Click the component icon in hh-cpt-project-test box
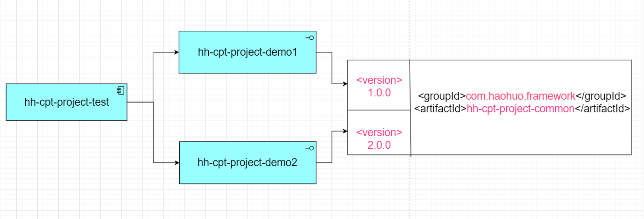This screenshot has width=644, height=219. click(120, 90)
